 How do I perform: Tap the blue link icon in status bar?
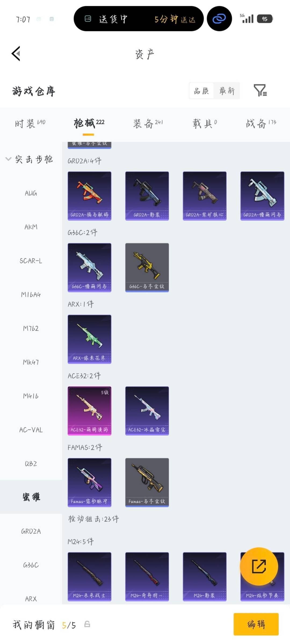(x=219, y=19)
